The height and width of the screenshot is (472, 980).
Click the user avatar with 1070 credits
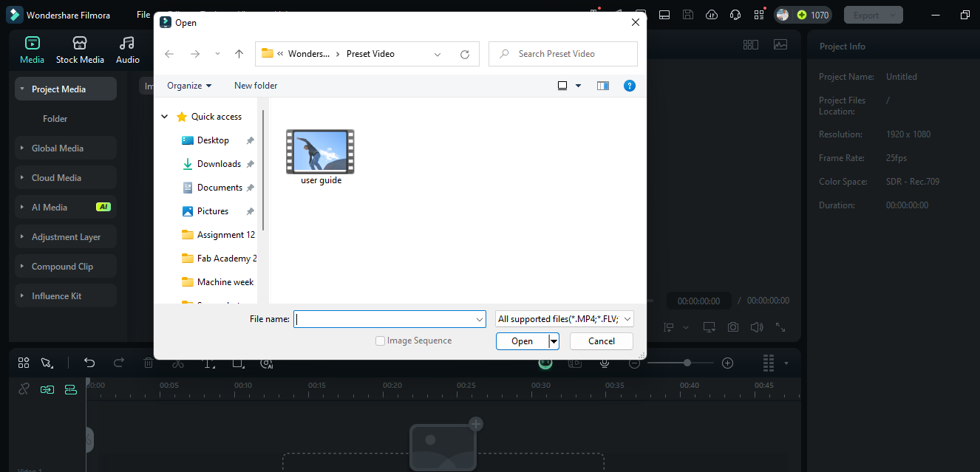click(x=803, y=15)
